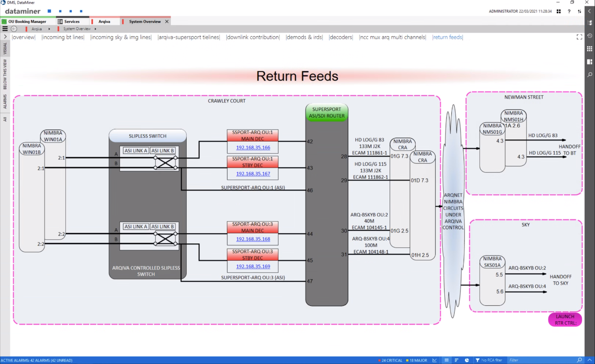The height and width of the screenshot is (364, 595).
Task: Click the large blue square next to dataminer logo
Action: click(x=49, y=11)
